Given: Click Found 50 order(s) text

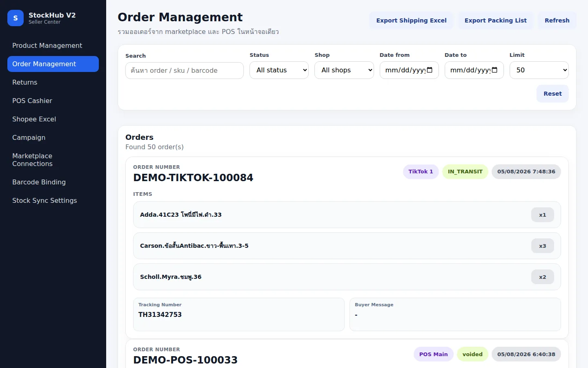Looking at the screenshot, I should [x=154, y=147].
